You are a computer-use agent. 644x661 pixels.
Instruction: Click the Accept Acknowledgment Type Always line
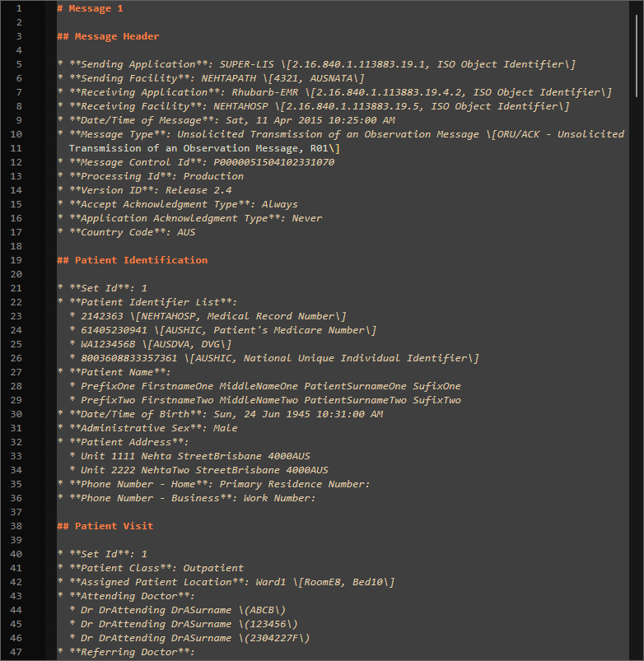pos(178,204)
